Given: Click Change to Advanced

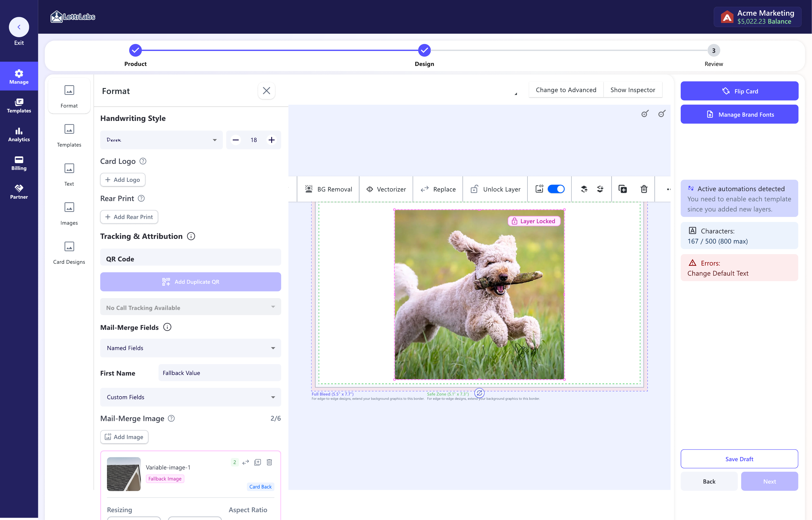Looking at the screenshot, I should tap(566, 90).
